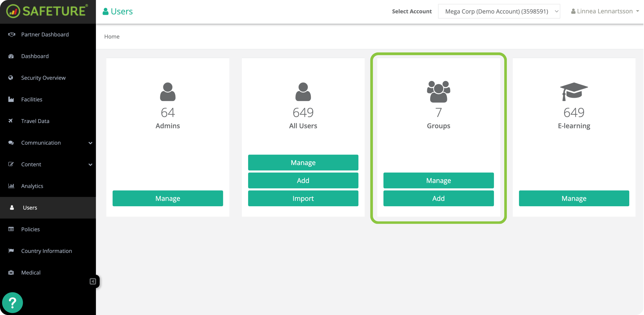Click Manage on the Groups card

click(x=438, y=180)
